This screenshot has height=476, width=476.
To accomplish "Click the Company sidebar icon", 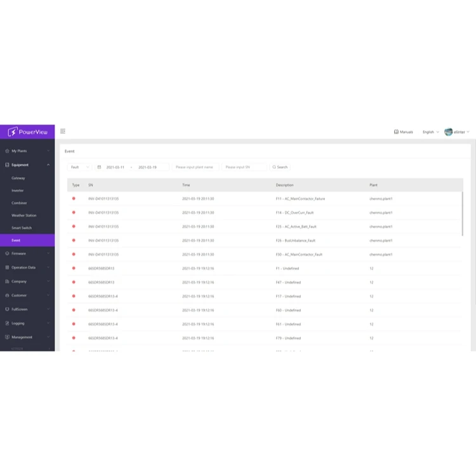I will click(x=7, y=281).
